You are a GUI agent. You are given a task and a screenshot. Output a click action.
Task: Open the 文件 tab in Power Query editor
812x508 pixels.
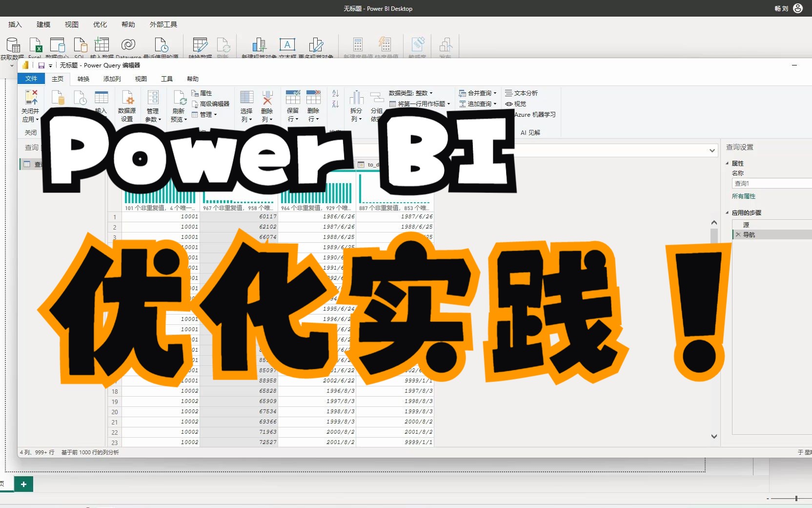pos(31,79)
